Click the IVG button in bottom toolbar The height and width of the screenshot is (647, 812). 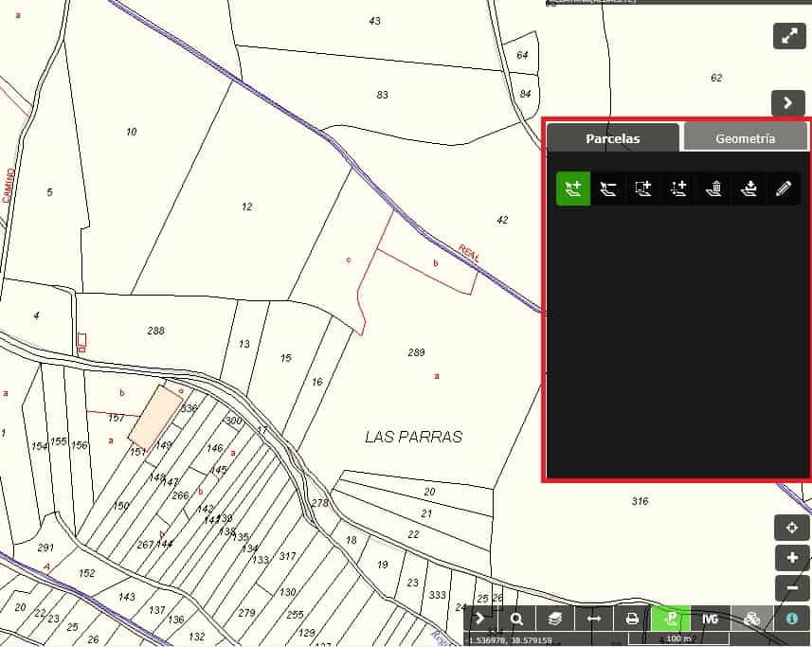pos(710,619)
